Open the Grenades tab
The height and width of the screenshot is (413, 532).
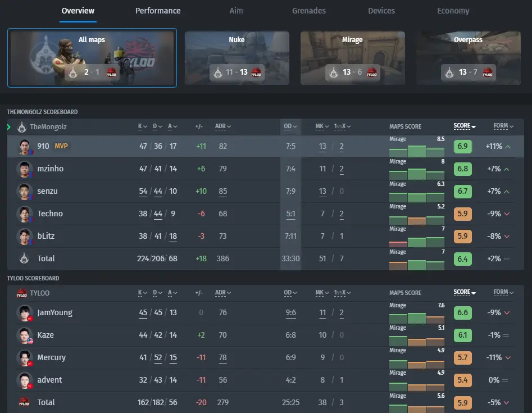click(309, 11)
